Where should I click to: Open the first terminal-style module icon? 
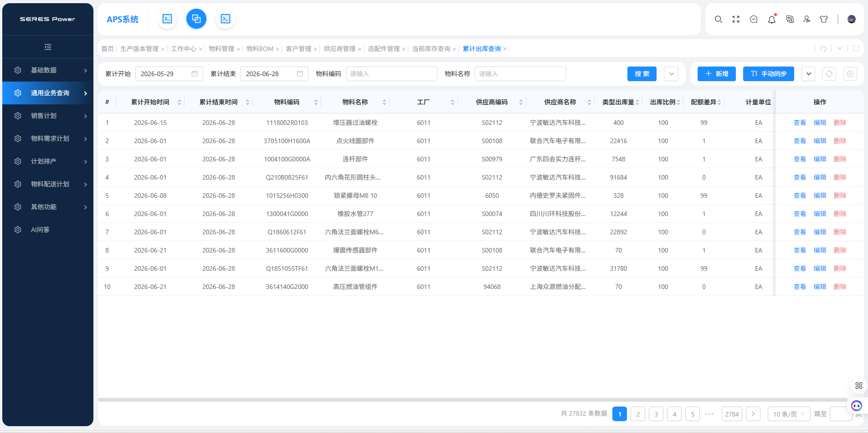coord(167,19)
